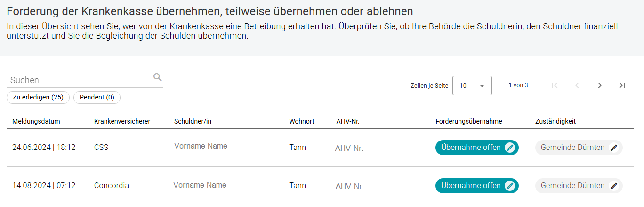The height and width of the screenshot is (207, 644).
Task: Toggle the 'Zu erledigen (25)' filter chip
Action: 38,98
